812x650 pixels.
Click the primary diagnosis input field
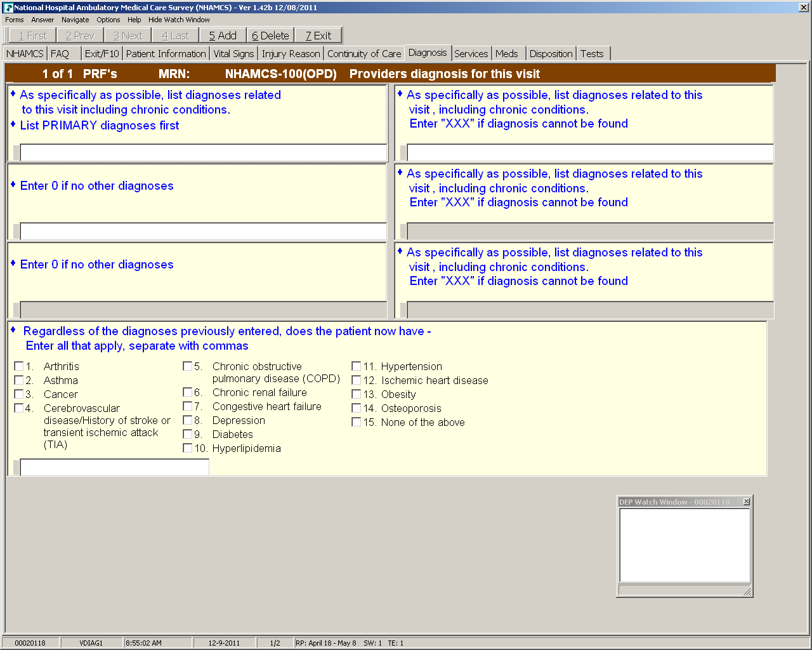click(x=204, y=153)
